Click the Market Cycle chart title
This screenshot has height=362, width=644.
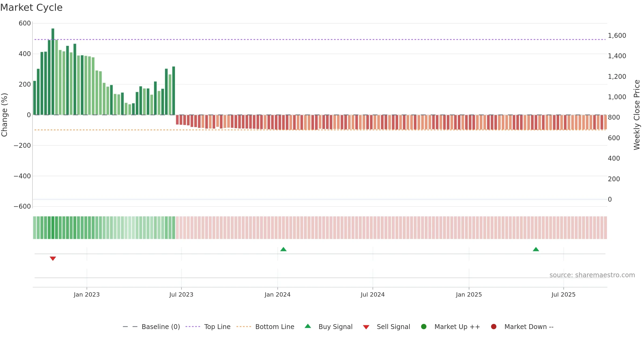tap(31, 8)
